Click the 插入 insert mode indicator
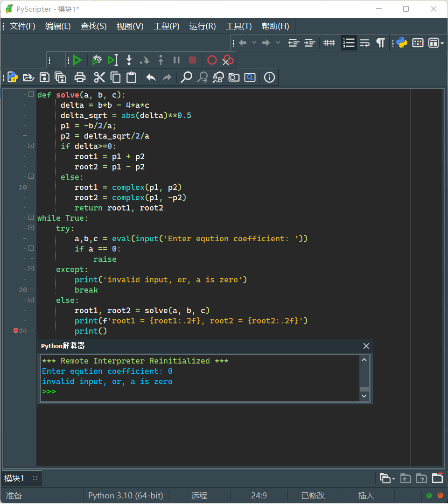Image resolution: width=448 pixels, height=504 pixels. click(366, 496)
